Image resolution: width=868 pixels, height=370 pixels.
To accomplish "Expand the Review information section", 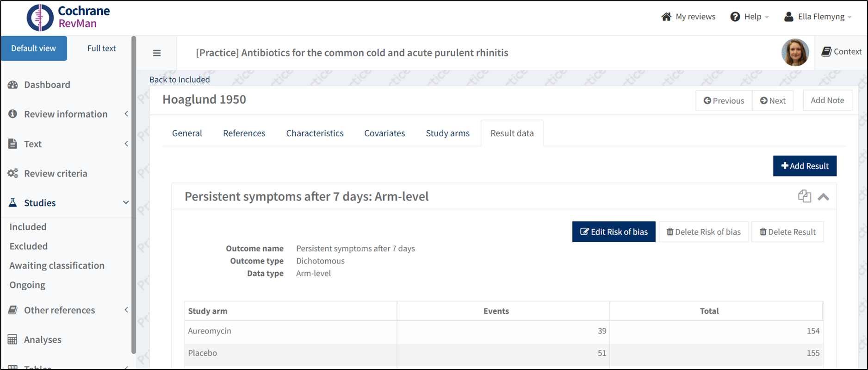I will click(x=66, y=114).
